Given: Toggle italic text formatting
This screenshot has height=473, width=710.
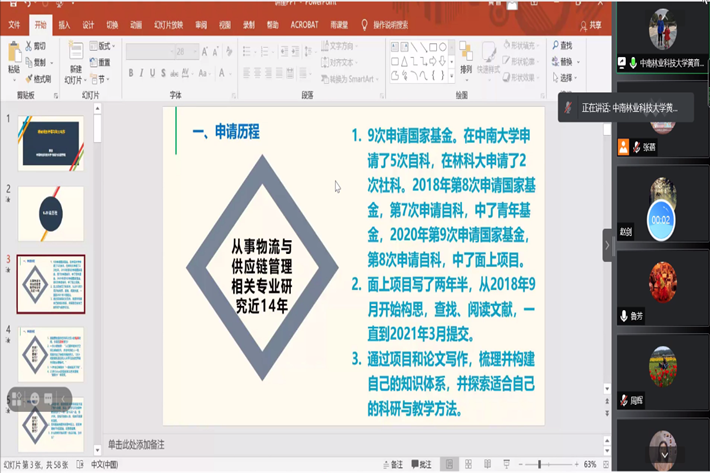Looking at the screenshot, I should coord(143,73).
